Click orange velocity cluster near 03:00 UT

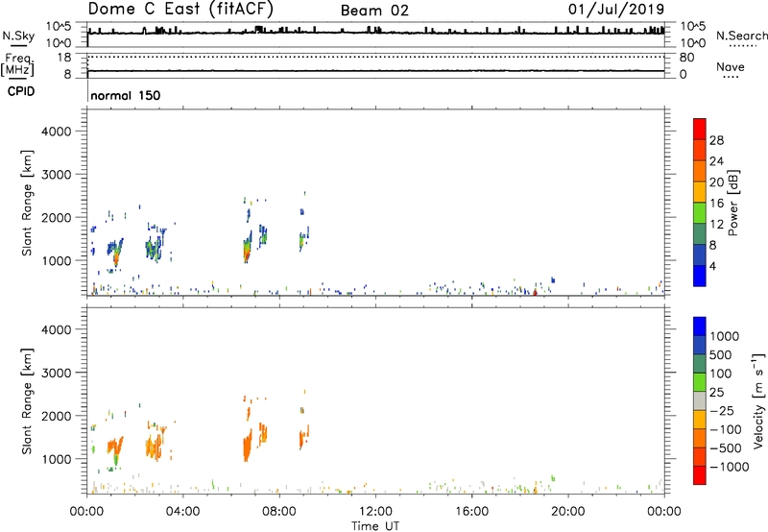(155, 444)
